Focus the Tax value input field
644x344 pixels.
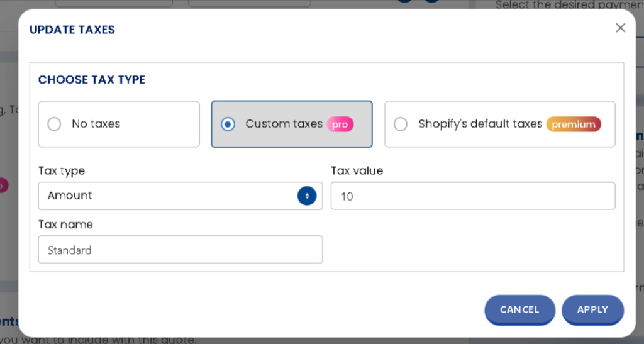tap(472, 196)
